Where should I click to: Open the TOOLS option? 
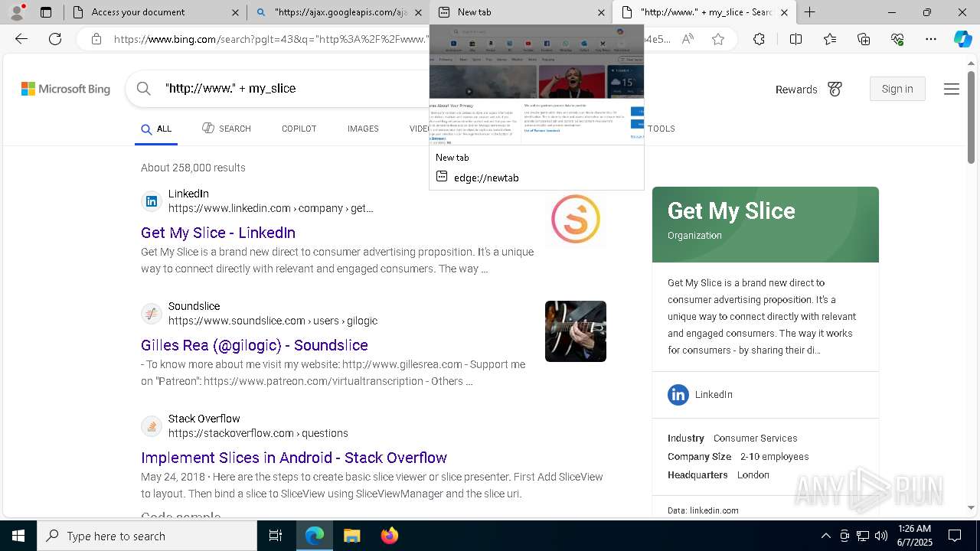[x=661, y=129]
